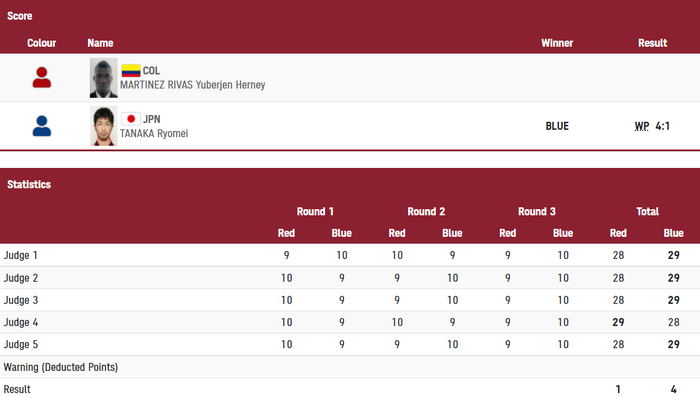700x398 pixels.
Task: Click the Total column header
Action: tap(647, 211)
